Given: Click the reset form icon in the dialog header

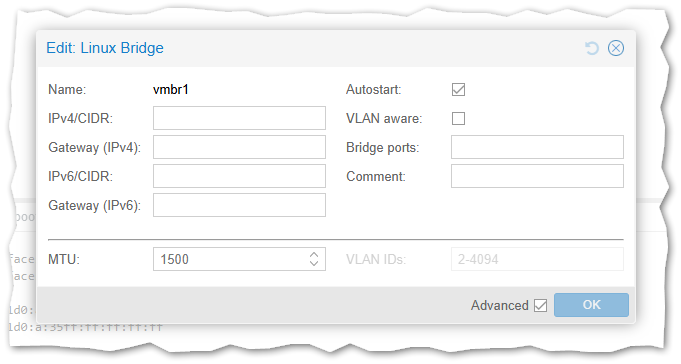Looking at the screenshot, I should 592,48.
